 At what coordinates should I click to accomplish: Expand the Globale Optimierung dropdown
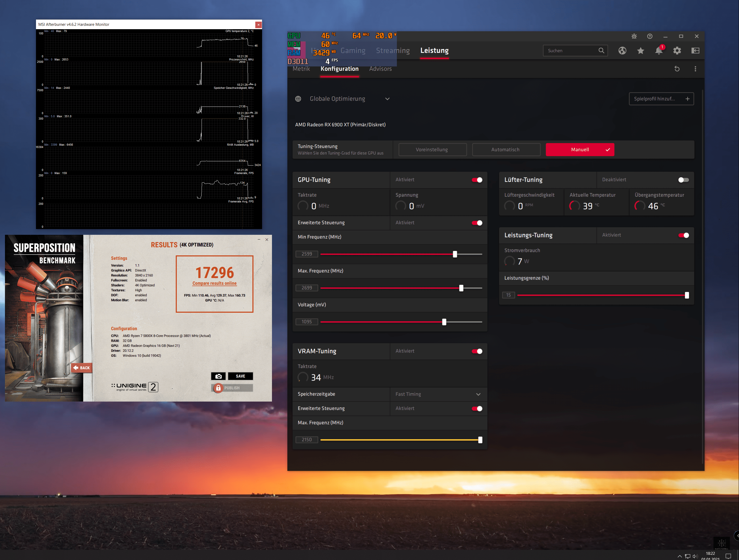[x=387, y=99]
